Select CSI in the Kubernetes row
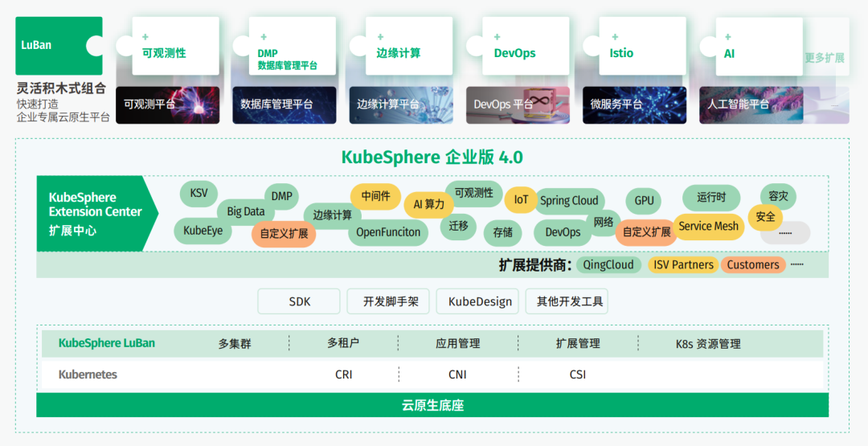This screenshot has width=868, height=446. coord(577,374)
